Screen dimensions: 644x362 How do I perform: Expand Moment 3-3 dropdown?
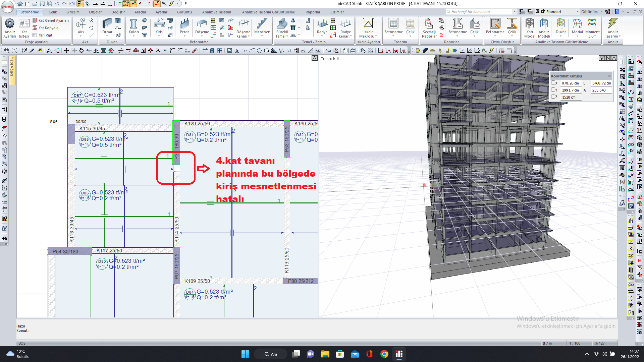[x=596, y=36]
